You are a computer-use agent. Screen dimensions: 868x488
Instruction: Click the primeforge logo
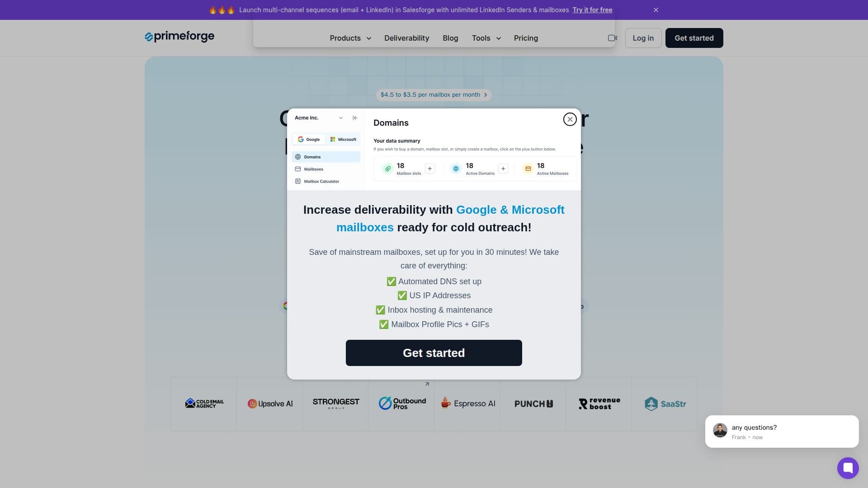[x=179, y=37]
